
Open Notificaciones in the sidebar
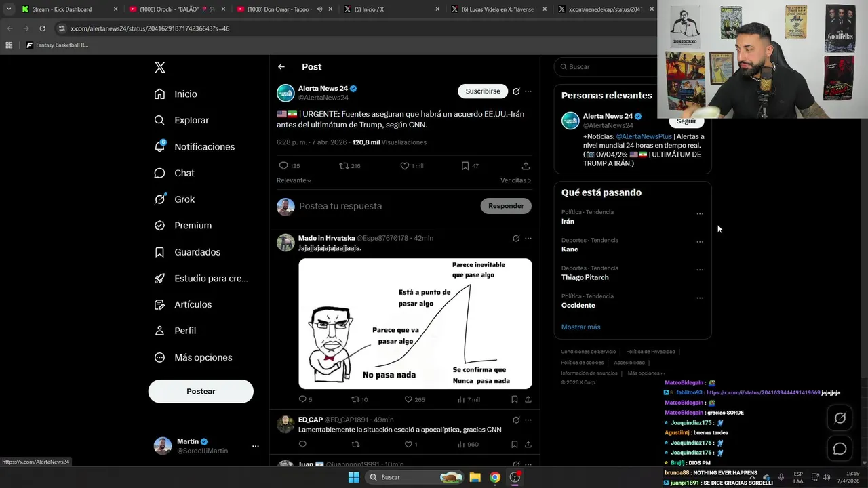coord(194,146)
